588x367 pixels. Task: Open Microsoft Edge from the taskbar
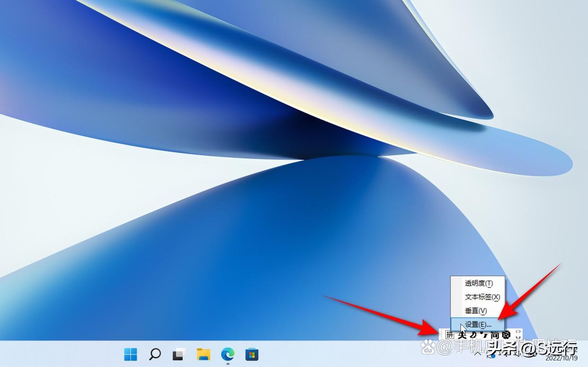click(x=229, y=354)
